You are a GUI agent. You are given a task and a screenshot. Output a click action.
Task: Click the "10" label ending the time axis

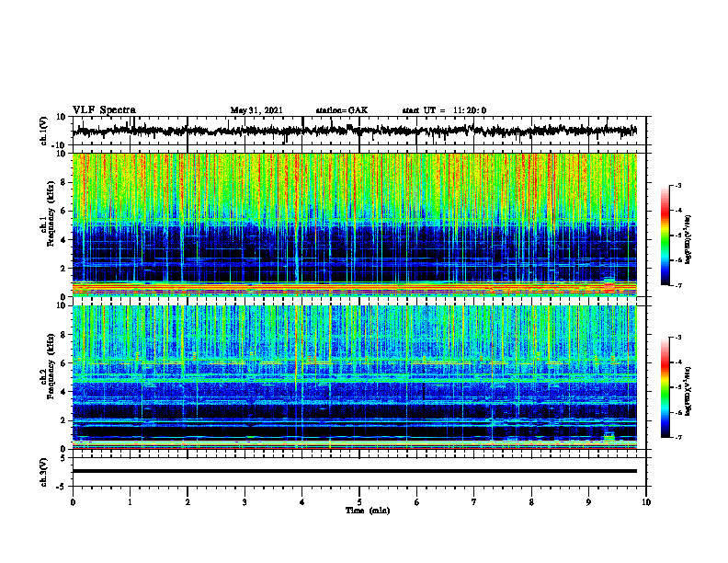tap(646, 502)
